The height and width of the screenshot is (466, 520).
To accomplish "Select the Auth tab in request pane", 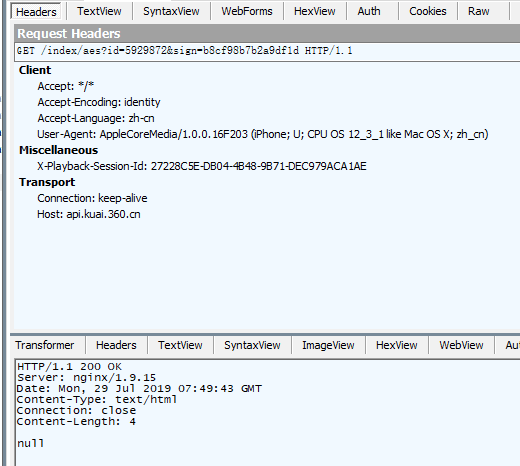I will (369, 11).
